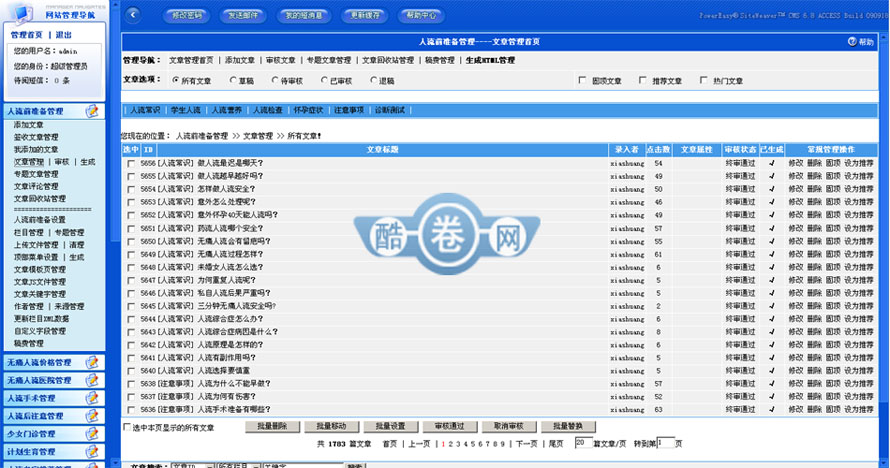The image size is (890, 468).
Task: Click the 批量替换 button
Action: [568, 426]
